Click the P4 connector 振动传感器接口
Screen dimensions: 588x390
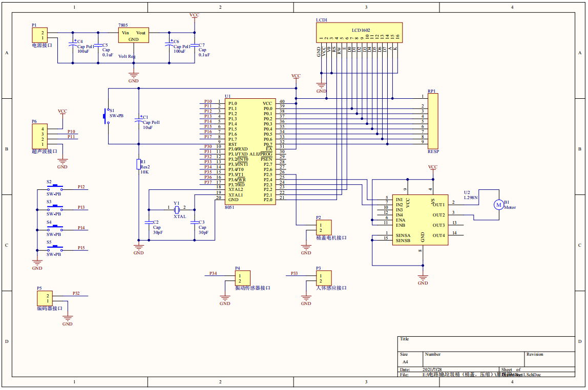click(242, 278)
